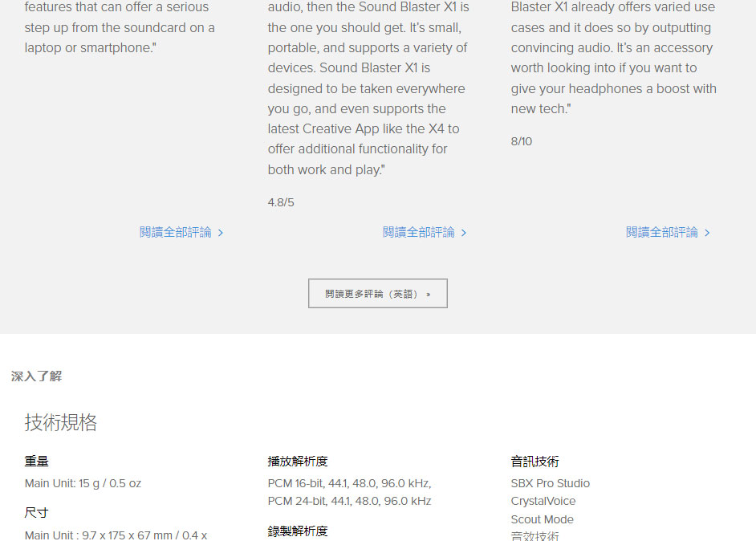Click review text "features that can offer a serious"
This screenshot has height=541, width=756.
(116, 7)
